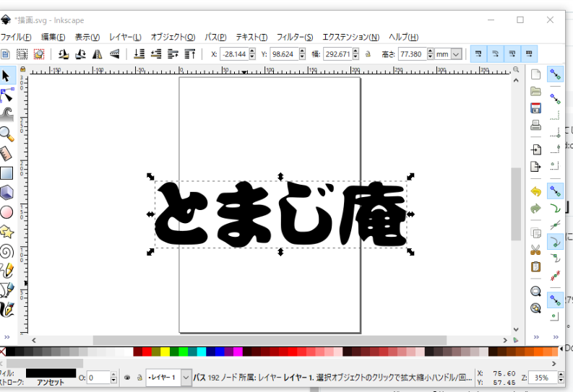
Task: Flip selection vertically
Action: (x=114, y=54)
